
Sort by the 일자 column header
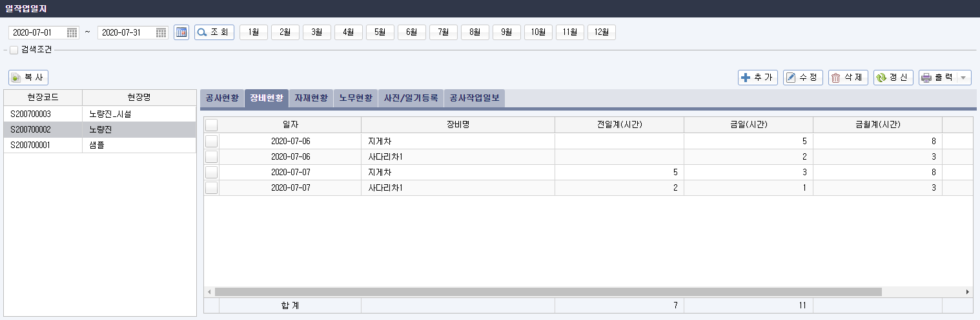291,125
